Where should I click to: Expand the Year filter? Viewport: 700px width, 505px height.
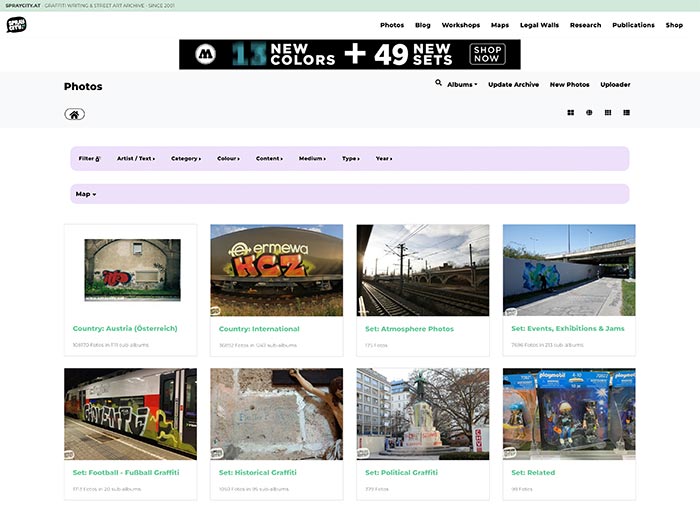[x=384, y=159]
